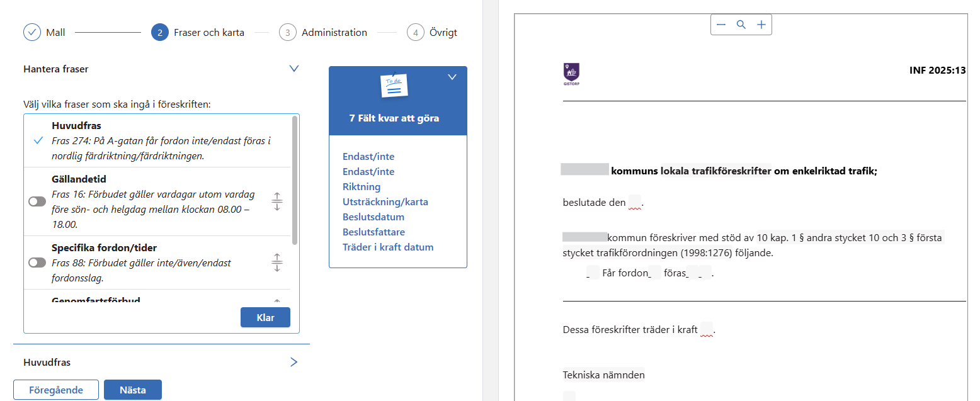Click reorder arrows for Specifika fordon/tider

[x=277, y=263]
